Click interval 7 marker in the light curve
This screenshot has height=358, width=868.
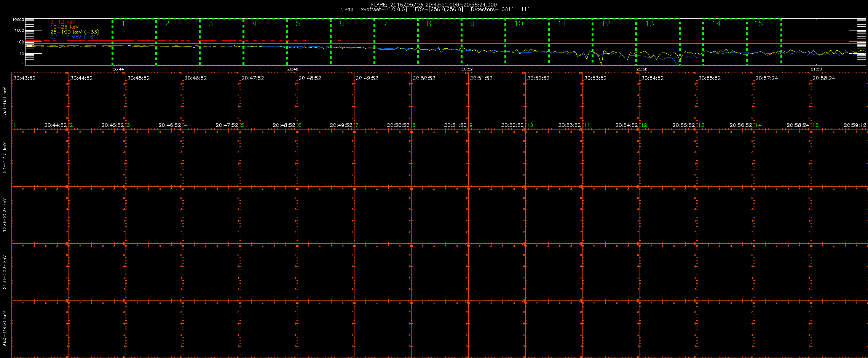point(385,24)
